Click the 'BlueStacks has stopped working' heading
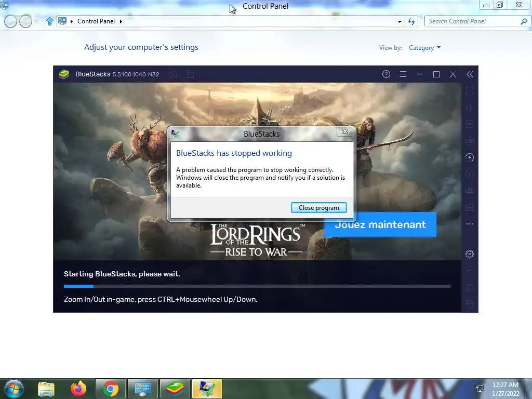Image resolution: width=532 pixels, height=399 pixels. 234,153
